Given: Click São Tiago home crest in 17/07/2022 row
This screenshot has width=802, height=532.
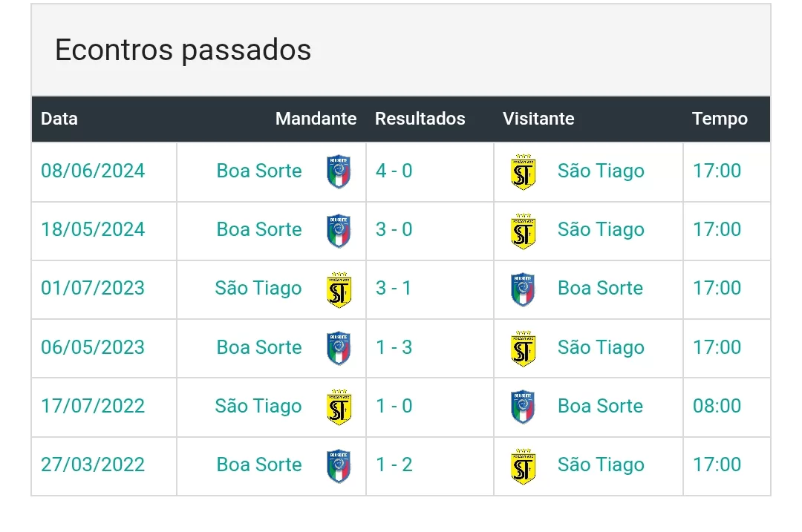Looking at the screenshot, I should [339, 407].
